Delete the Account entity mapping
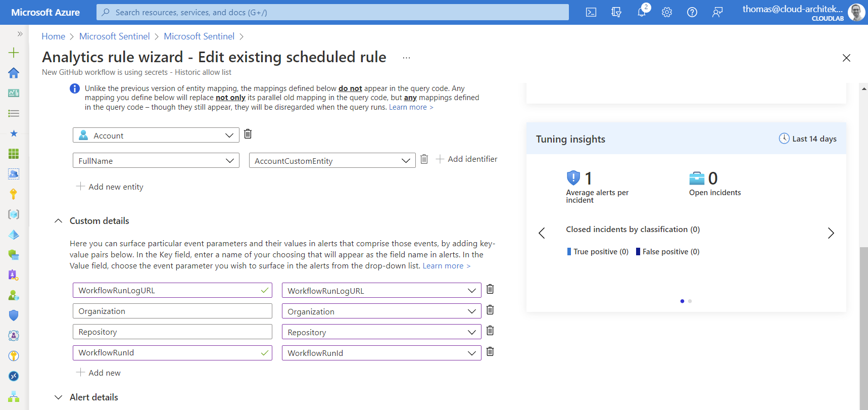 [248, 134]
